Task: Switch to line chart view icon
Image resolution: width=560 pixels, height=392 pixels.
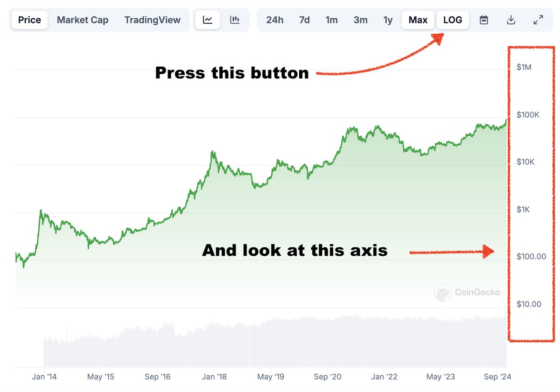Action: click(x=208, y=20)
